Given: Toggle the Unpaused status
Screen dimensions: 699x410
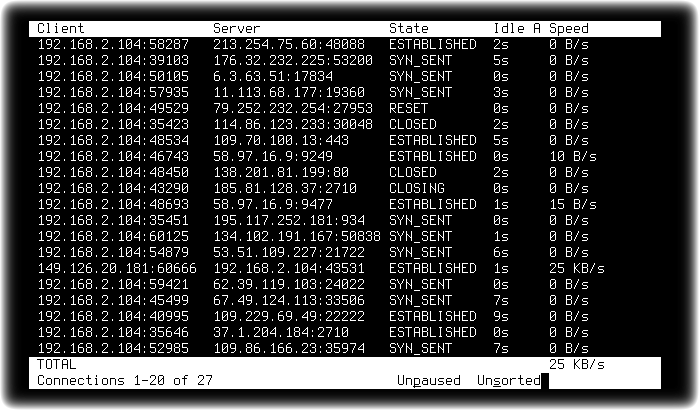Looking at the screenshot, I should tap(428, 381).
